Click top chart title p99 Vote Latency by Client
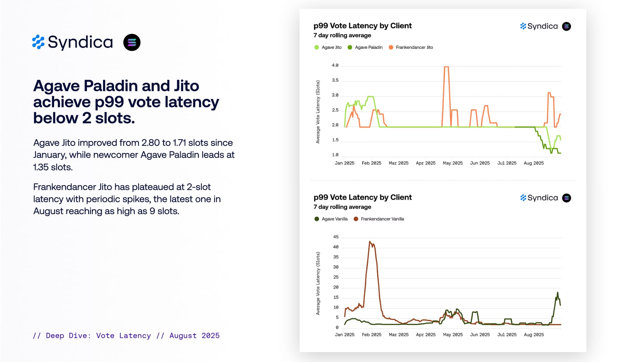Screen dimensions: 644x362 pos(363,26)
